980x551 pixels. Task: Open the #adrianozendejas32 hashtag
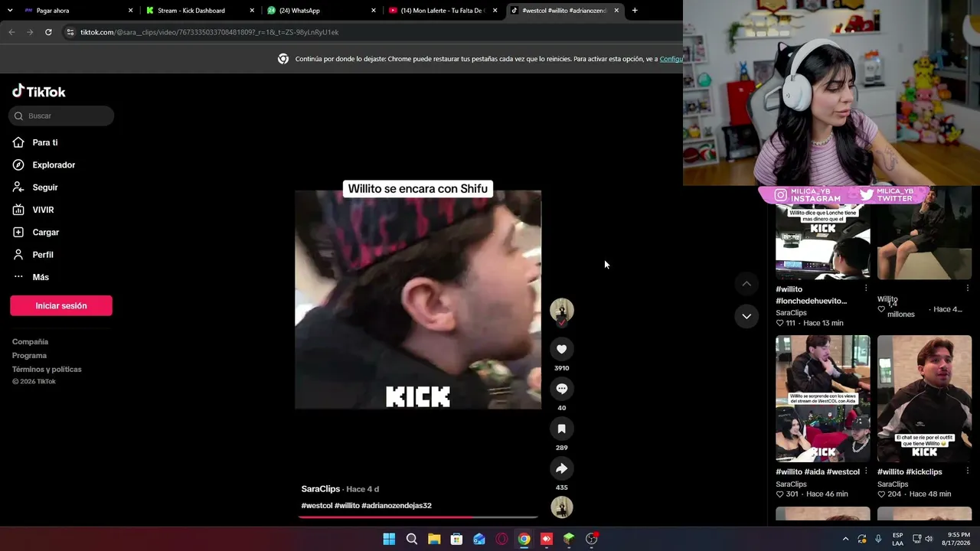click(397, 506)
